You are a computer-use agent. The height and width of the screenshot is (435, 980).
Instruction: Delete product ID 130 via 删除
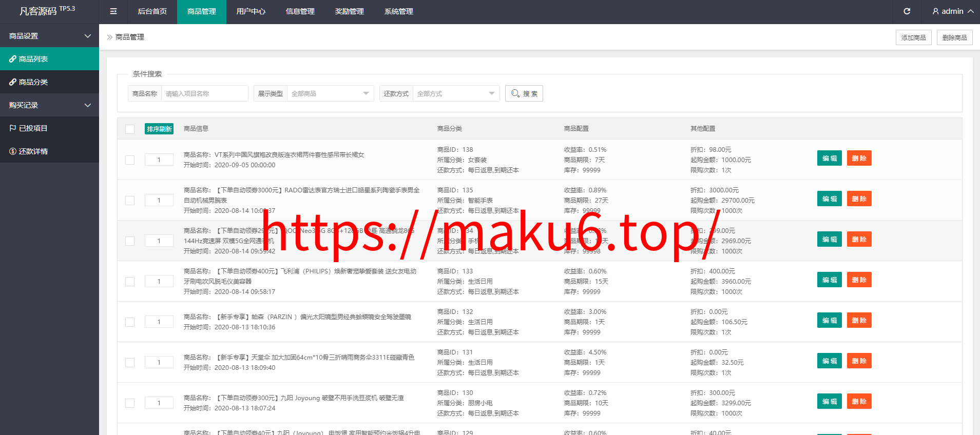(x=859, y=401)
